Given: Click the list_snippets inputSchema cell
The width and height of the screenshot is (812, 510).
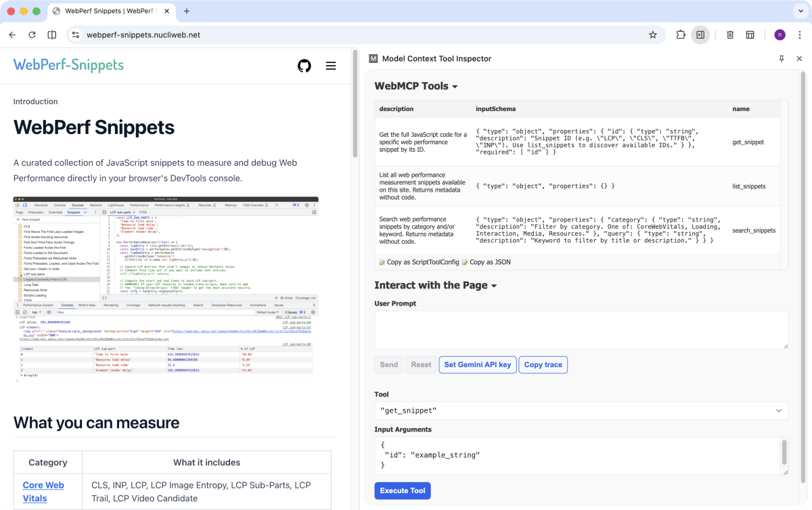Looking at the screenshot, I should pyautogui.click(x=600, y=186).
